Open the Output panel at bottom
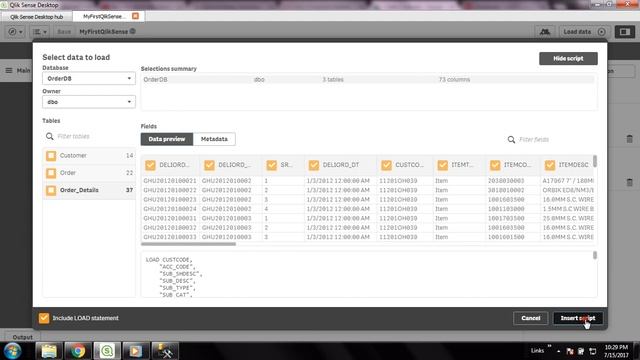Screen dimensions: 640x360 tap(22, 337)
